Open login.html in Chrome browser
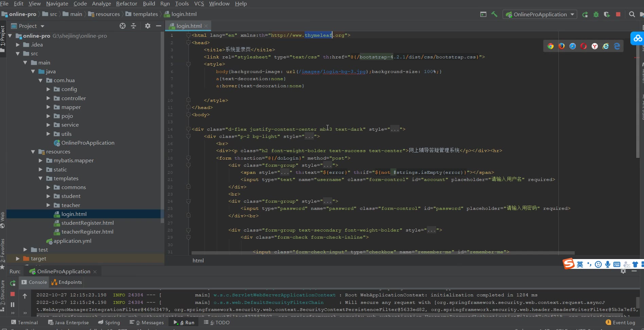Screen dimensions: 644x330 pos(551,46)
